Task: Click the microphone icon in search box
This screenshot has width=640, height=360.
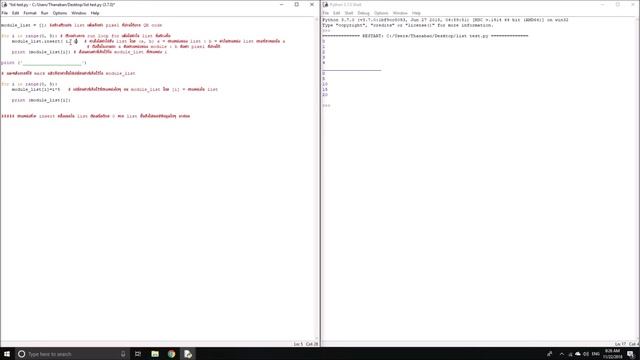Action: point(123,354)
